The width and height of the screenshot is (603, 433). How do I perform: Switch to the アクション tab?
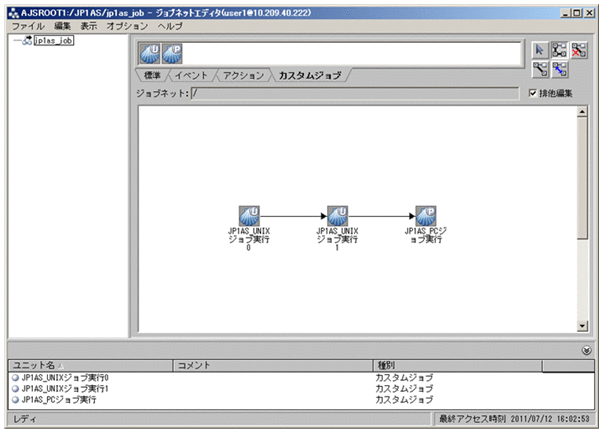pyautogui.click(x=243, y=75)
